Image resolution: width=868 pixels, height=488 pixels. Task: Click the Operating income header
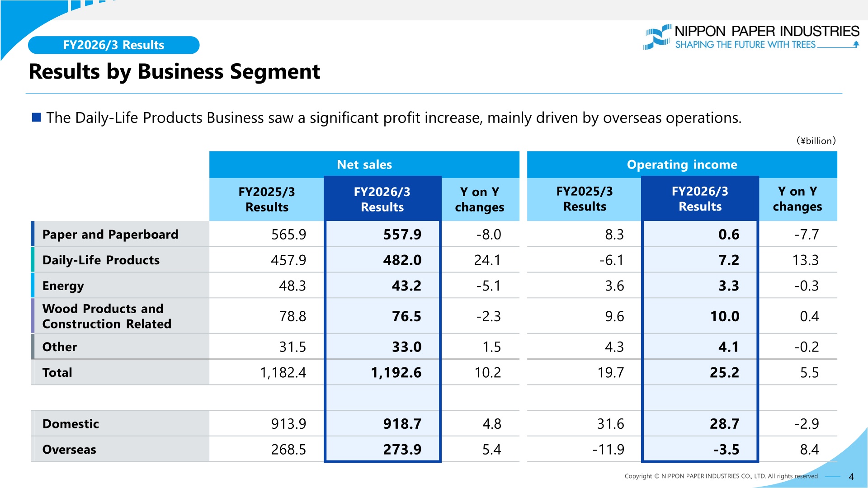coord(682,164)
